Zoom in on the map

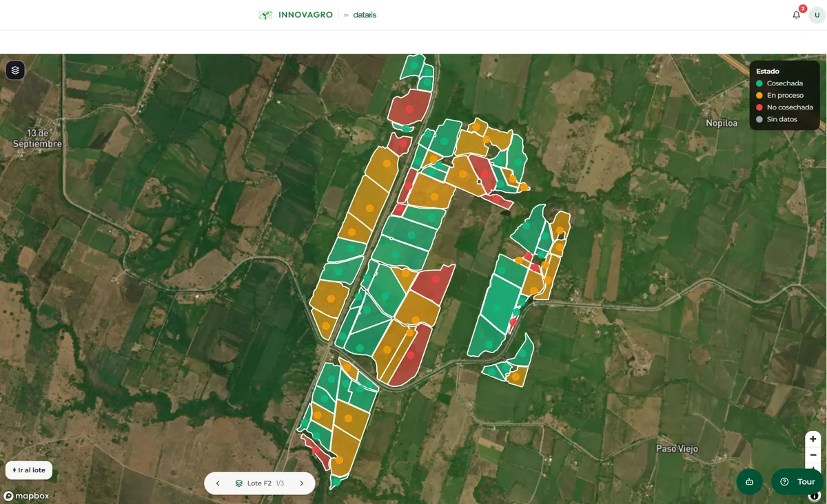[x=813, y=439]
